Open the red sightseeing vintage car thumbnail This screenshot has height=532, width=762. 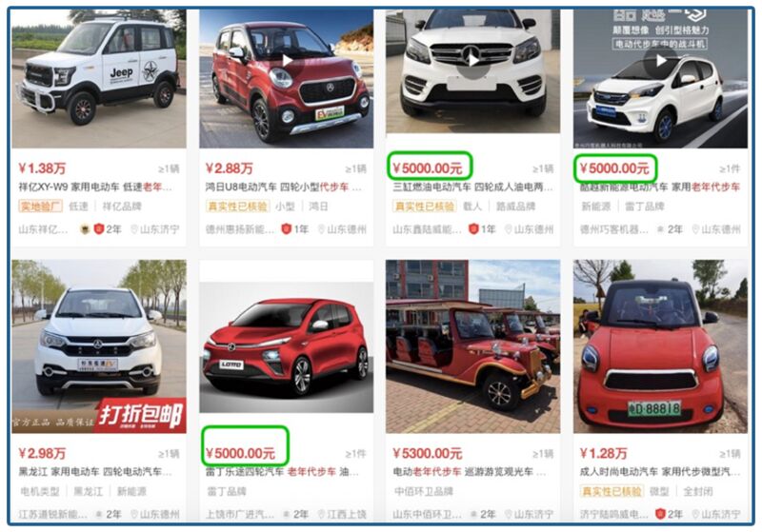[472, 346]
